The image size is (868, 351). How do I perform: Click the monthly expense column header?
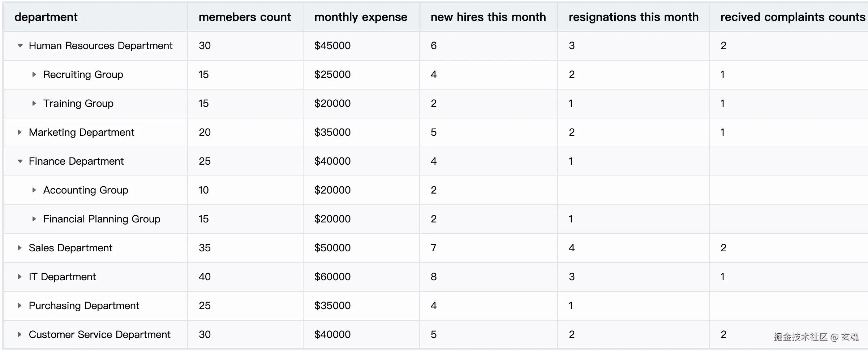361,17
